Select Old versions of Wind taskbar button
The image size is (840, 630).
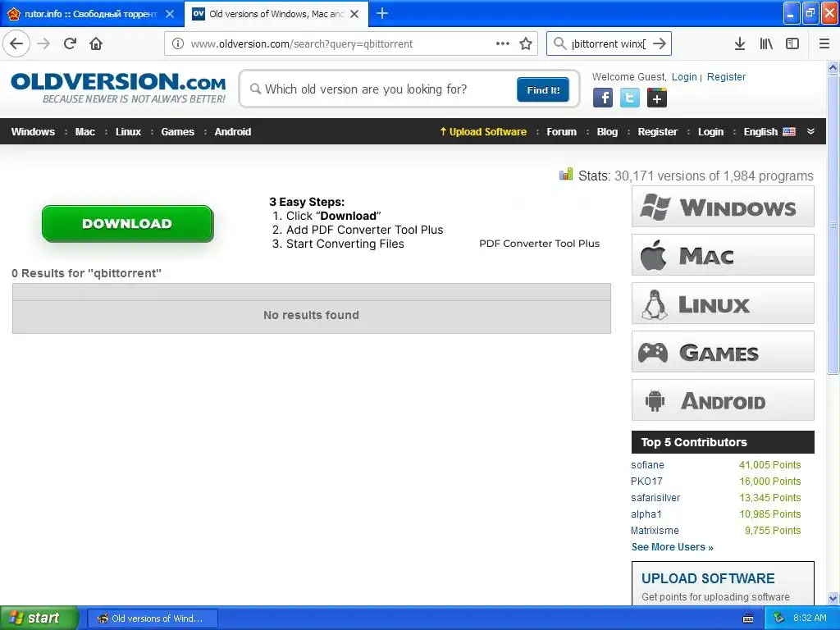(152, 619)
